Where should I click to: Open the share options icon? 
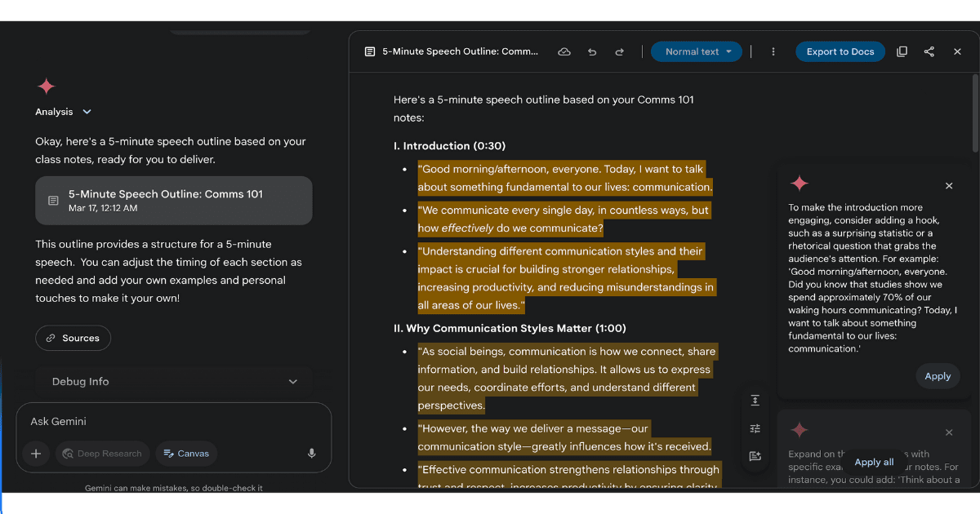(x=929, y=51)
